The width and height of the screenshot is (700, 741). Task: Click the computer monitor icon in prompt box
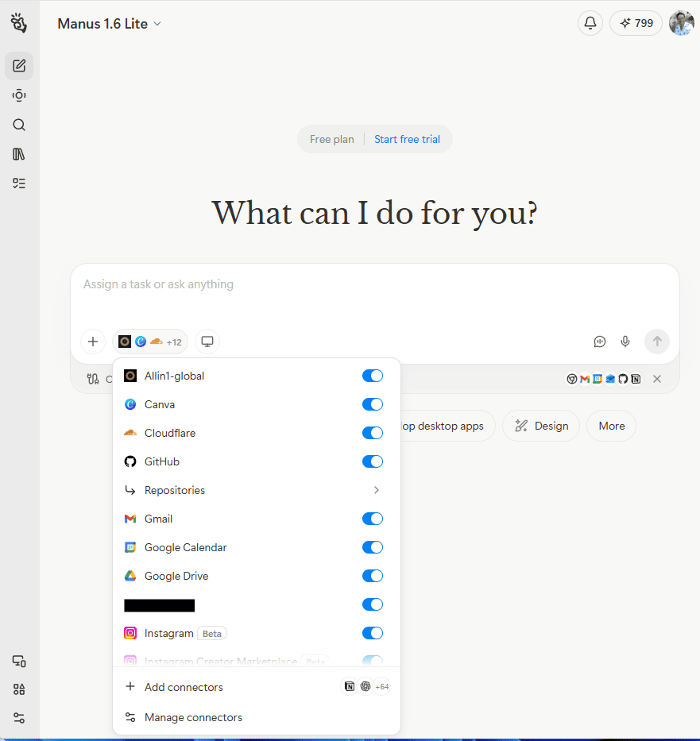[x=207, y=342]
